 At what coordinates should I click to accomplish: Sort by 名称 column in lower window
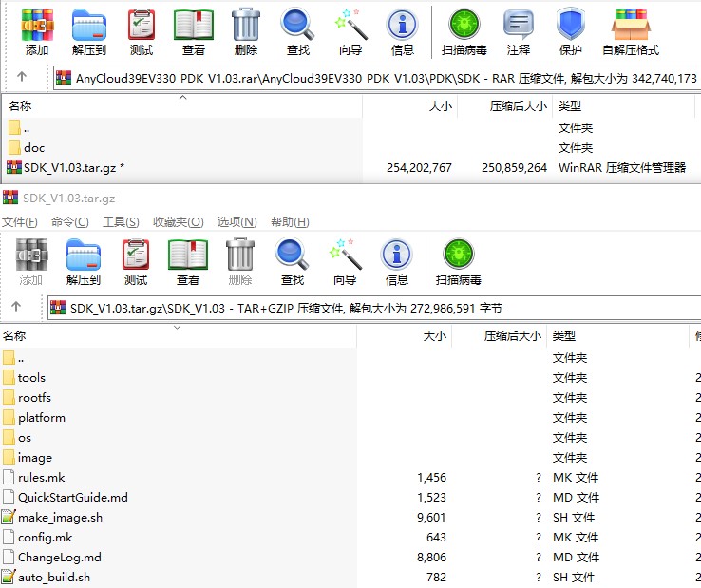(x=178, y=336)
